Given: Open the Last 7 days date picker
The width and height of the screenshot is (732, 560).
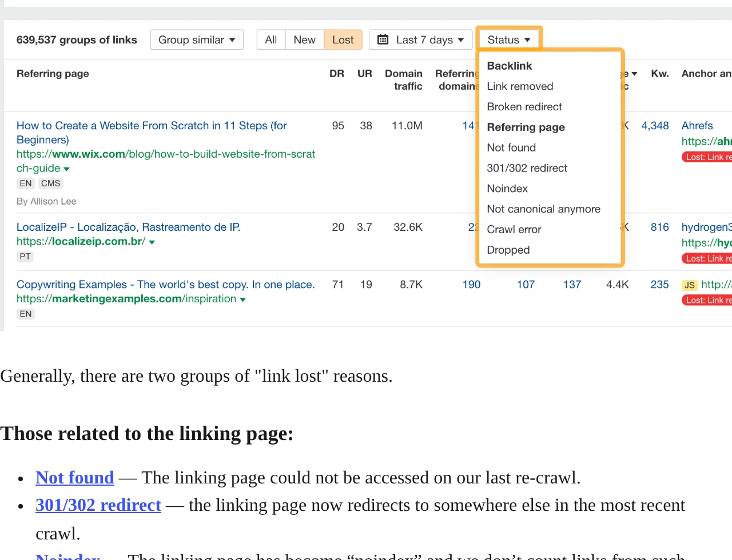Looking at the screenshot, I should [421, 40].
